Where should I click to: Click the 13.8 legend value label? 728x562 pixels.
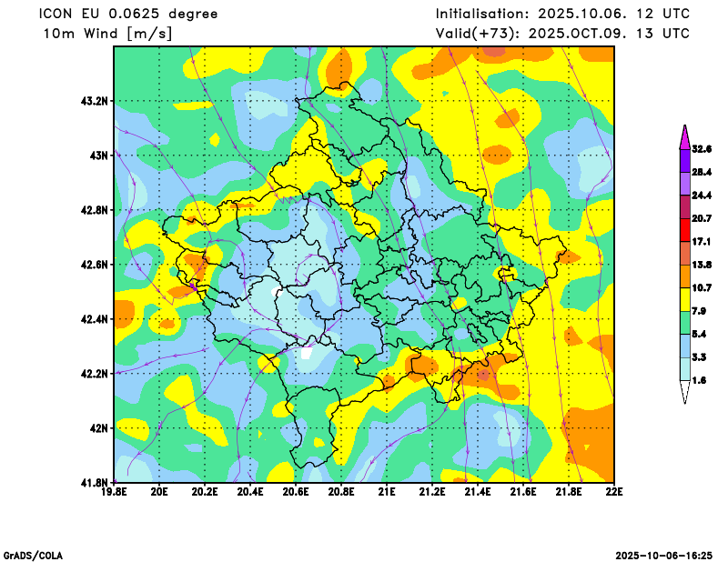[x=701, y=265]
